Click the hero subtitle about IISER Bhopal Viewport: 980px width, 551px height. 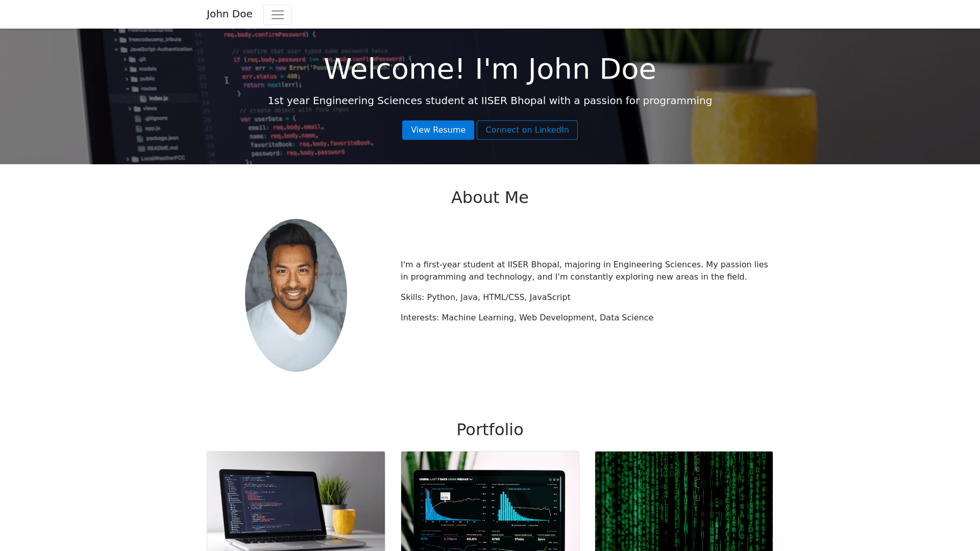click(489, 101)
